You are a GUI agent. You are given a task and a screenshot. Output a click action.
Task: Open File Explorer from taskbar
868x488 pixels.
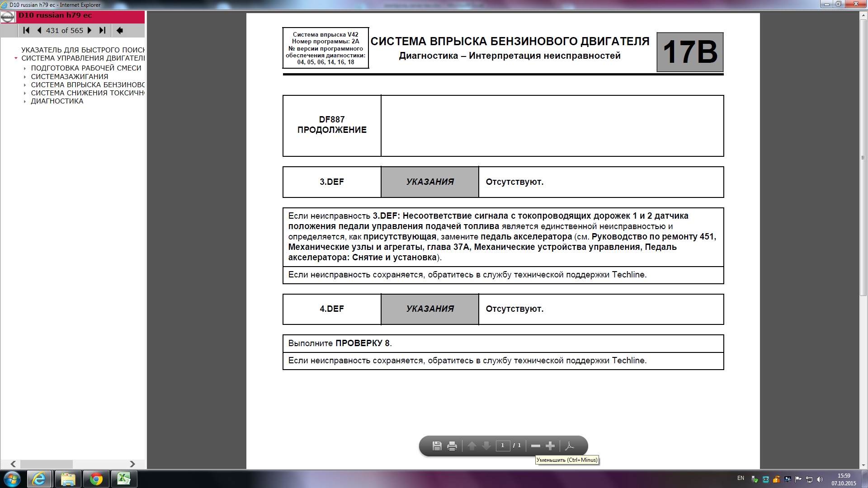point(68,479)
